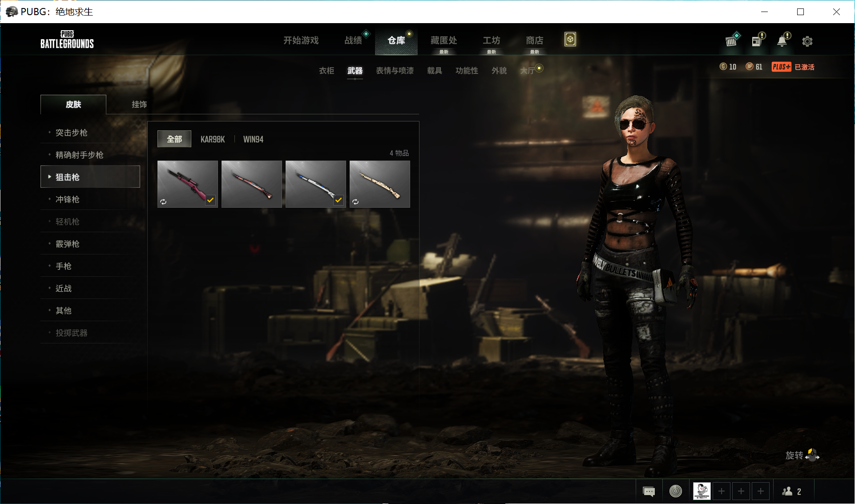Click the BP balance showing 61
The height and width of the screenshot is (504, 855).
(754, 67)
